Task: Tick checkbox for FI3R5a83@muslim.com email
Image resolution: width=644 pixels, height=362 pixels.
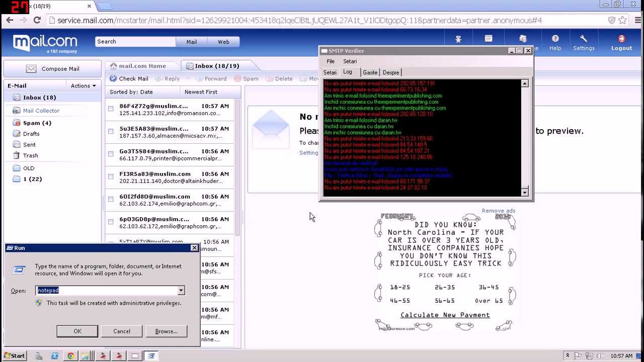Action: click(111, 176)
